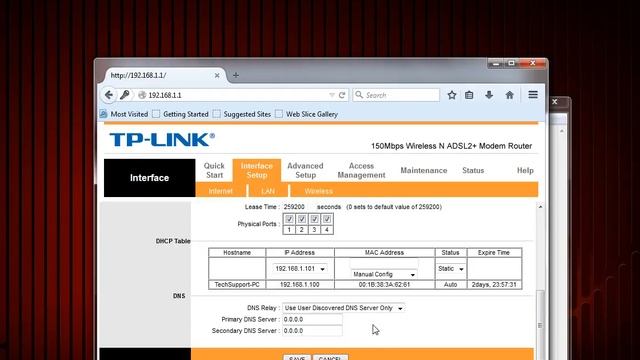Open the bookmarks list icon

point(469,95)
